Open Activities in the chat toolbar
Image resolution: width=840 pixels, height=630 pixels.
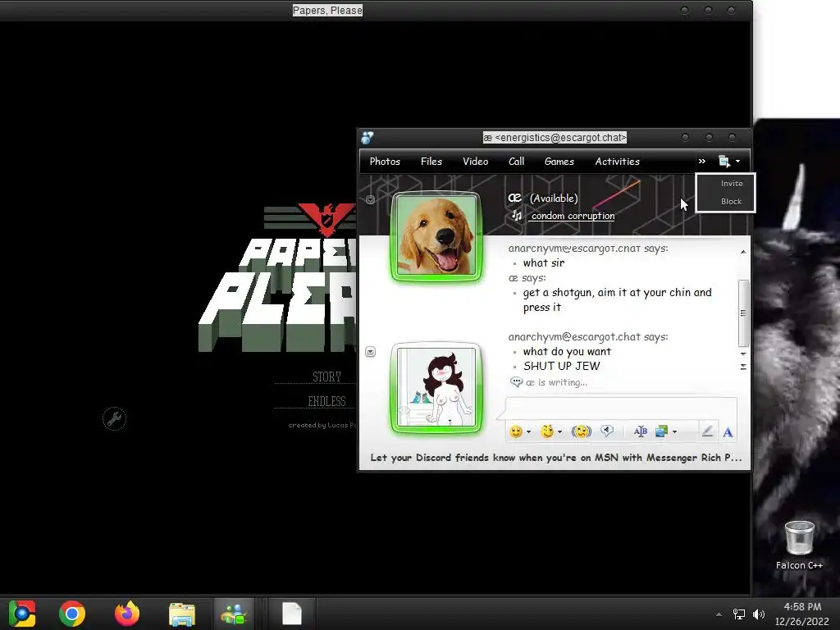[x=617, y=162]
